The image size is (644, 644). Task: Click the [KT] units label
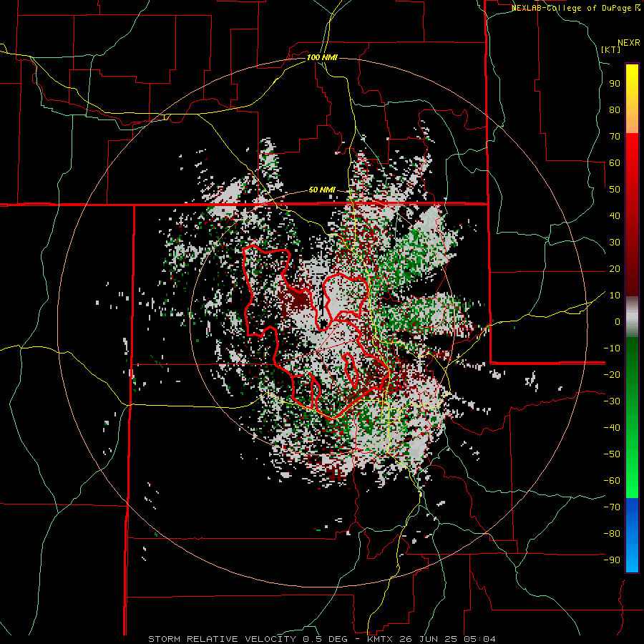click(610, 49)
